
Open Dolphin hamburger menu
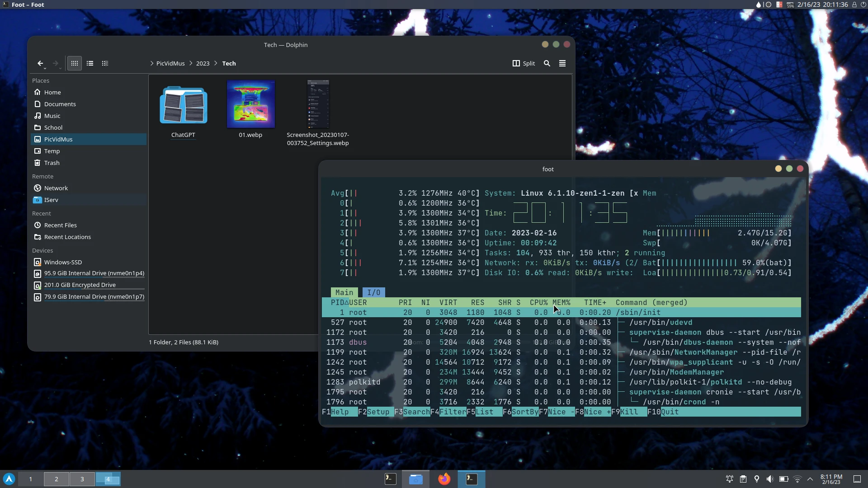562,63
